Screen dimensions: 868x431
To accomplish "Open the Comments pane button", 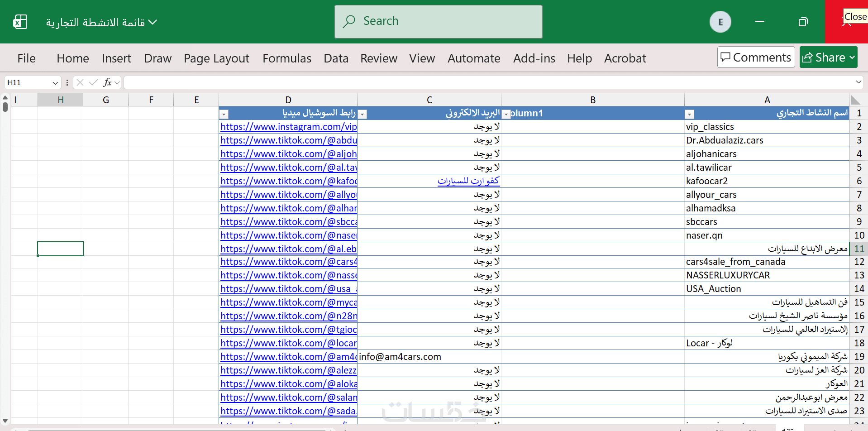I will (756, 57).
